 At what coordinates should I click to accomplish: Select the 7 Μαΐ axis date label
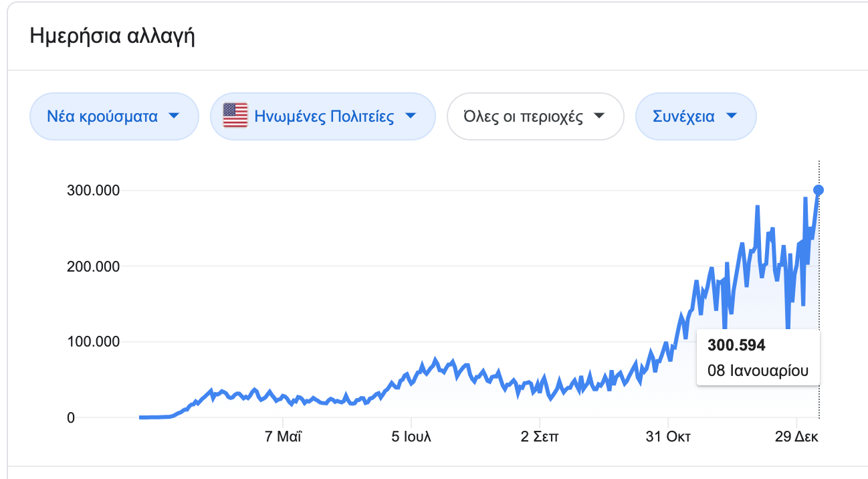[284, 438]
